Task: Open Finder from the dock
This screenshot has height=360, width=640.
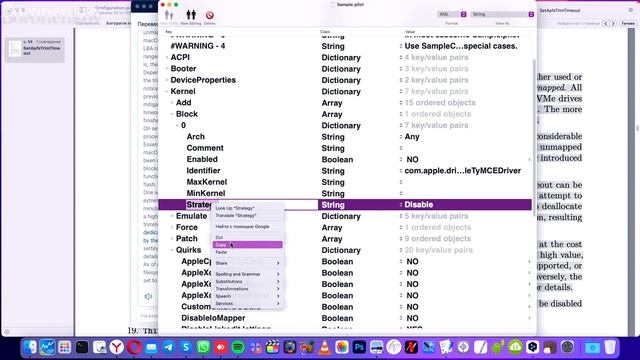Action: 30,347
